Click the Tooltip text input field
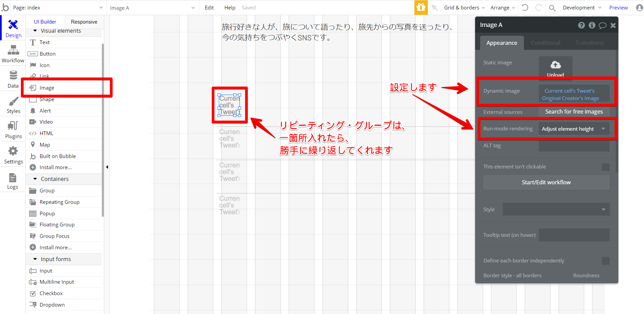644x314 pixels. click(x=574, y=235)
